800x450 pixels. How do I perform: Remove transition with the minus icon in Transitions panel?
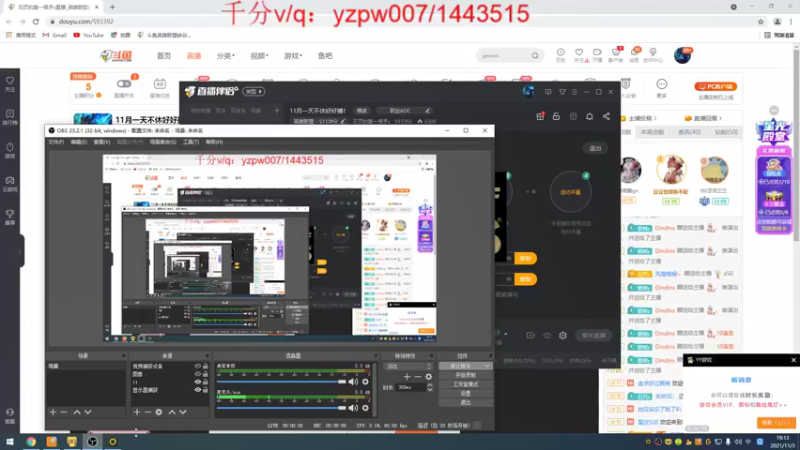pos(418,377)
